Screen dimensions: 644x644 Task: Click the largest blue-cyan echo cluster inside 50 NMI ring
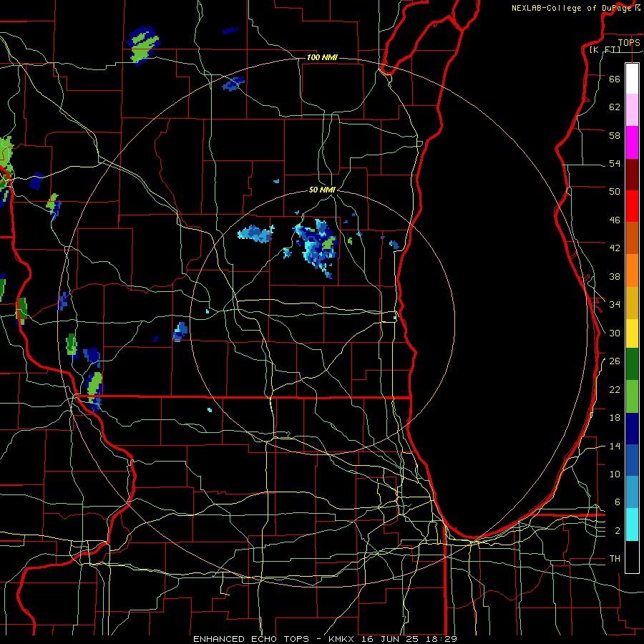(317, 248)
